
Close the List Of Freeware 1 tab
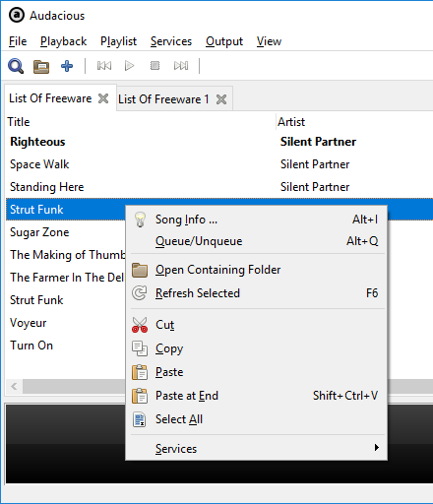coord(221,99)
